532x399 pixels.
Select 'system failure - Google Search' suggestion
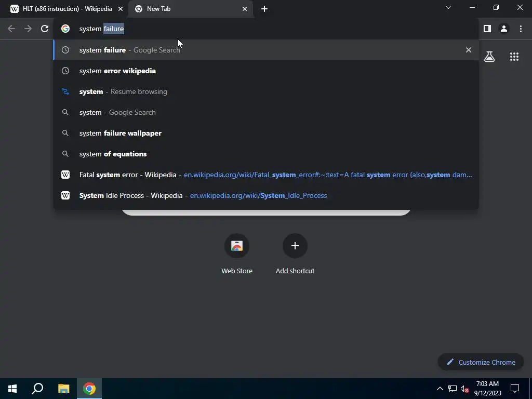click(x=266, y=50)
